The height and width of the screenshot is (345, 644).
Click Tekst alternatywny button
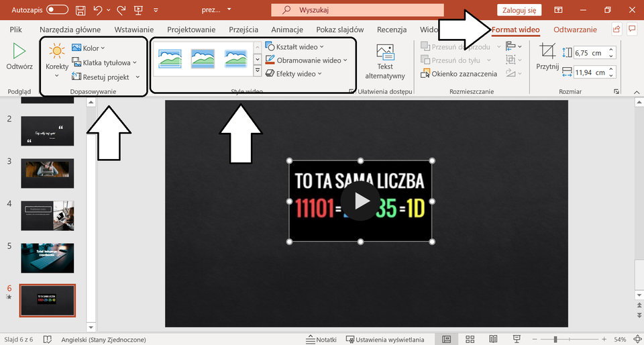click(x=385, y=62)
